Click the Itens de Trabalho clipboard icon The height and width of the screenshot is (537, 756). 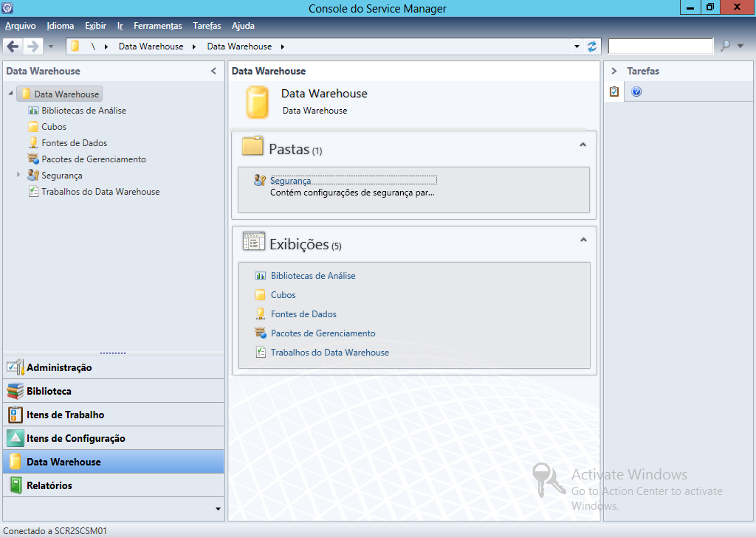(15, 415)
